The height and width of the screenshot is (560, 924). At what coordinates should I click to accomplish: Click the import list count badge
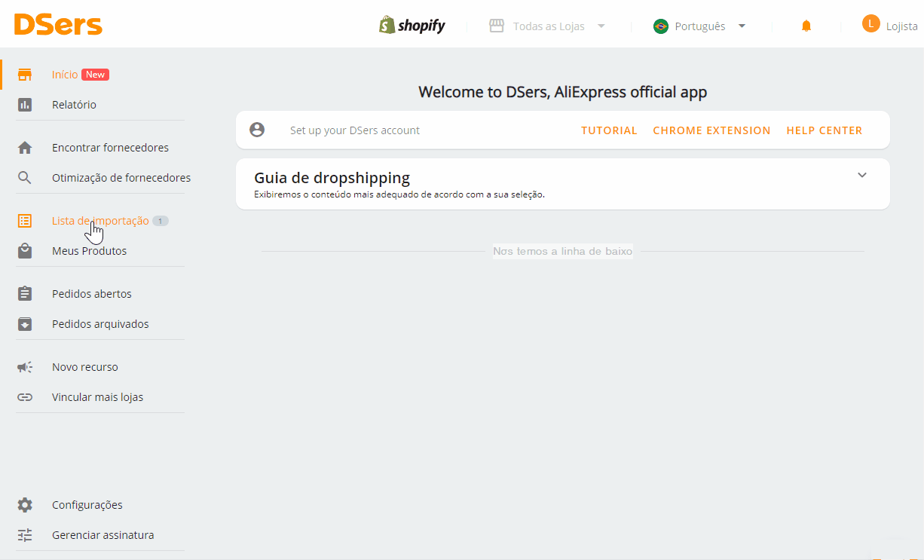click(161, 221)
